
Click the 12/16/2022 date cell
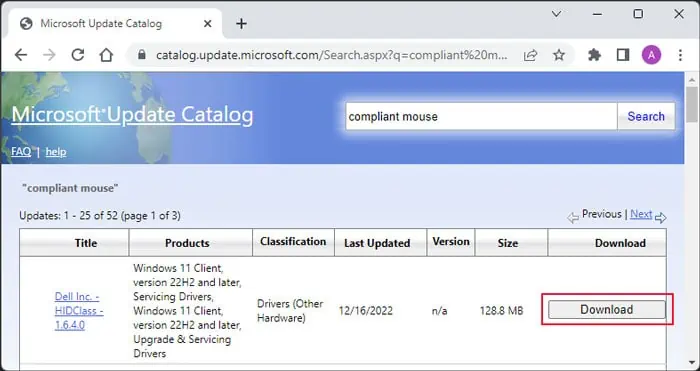[x=365, y=311]
